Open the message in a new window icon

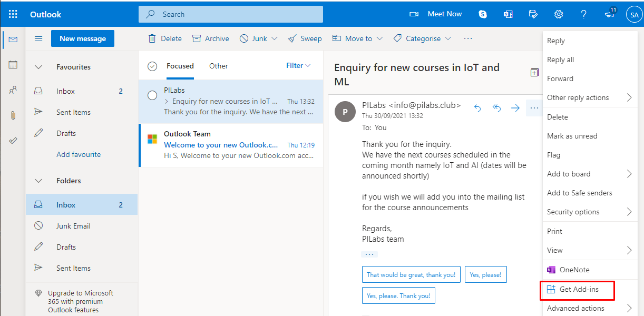click(x=534, y=73)
